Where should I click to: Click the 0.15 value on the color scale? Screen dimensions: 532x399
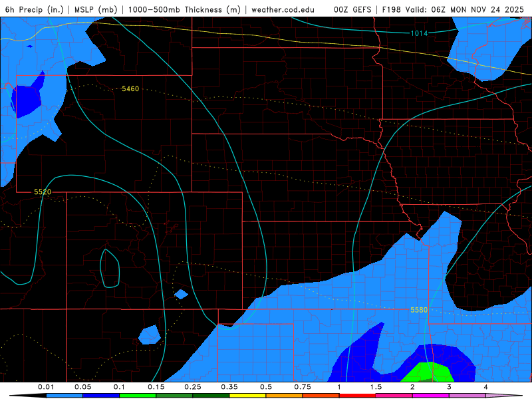point(156,387)
